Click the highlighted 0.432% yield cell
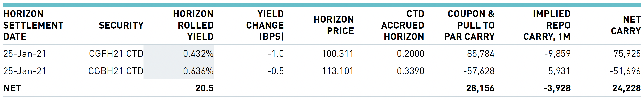644x100 pixels. point(179,54)
